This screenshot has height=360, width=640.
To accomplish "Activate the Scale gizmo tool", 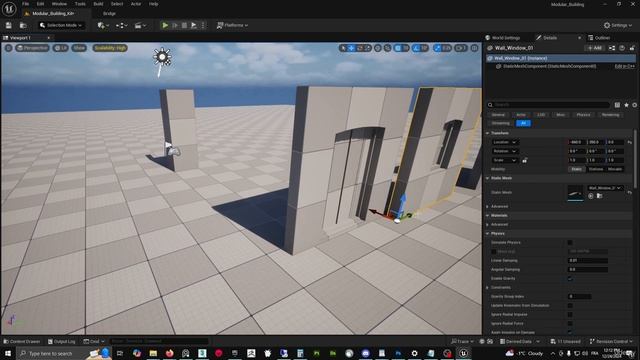I will [367, 48].
